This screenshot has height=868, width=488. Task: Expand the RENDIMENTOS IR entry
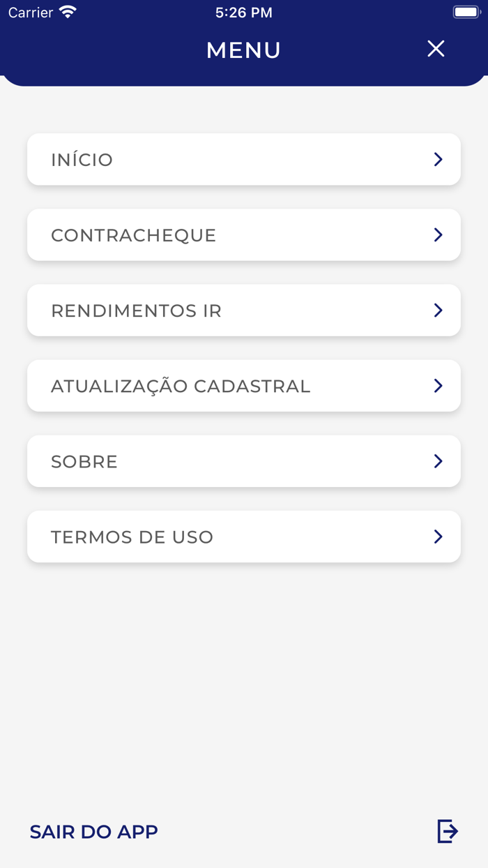[x=438, y=310]
